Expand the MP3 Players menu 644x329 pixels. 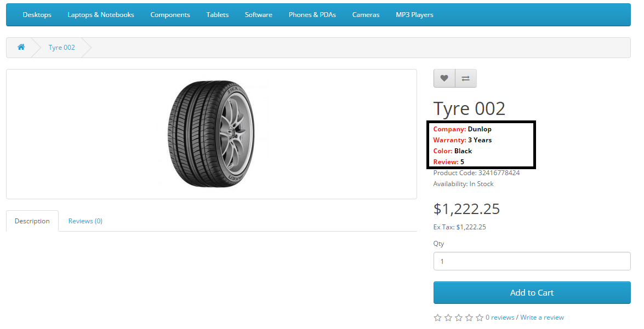tap(414, 15)
